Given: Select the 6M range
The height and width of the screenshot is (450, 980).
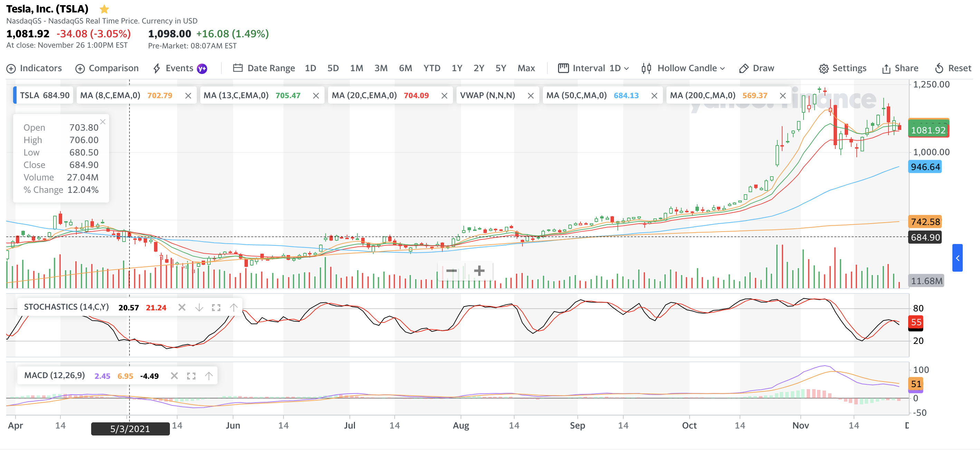Looking at the screenshot, I should point(405,68).
